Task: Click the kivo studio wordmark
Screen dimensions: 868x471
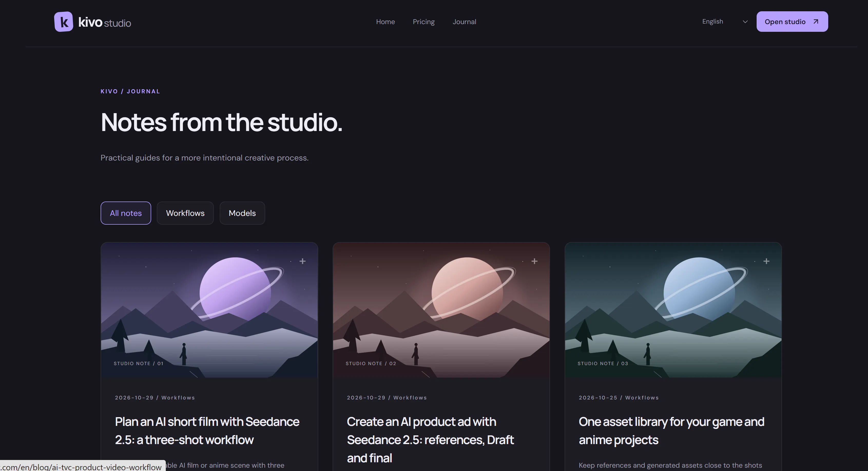Action: (x=104, y=22)
